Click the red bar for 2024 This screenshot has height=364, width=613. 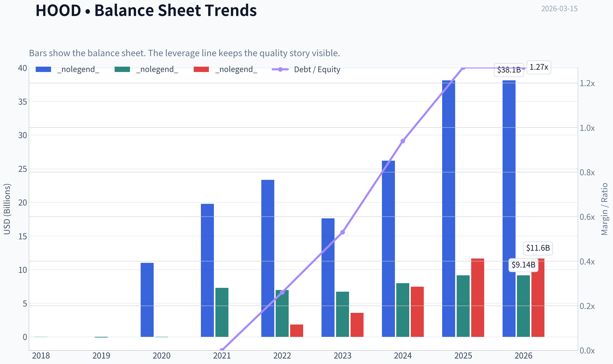pyautogui.click(x=417, y=312)
